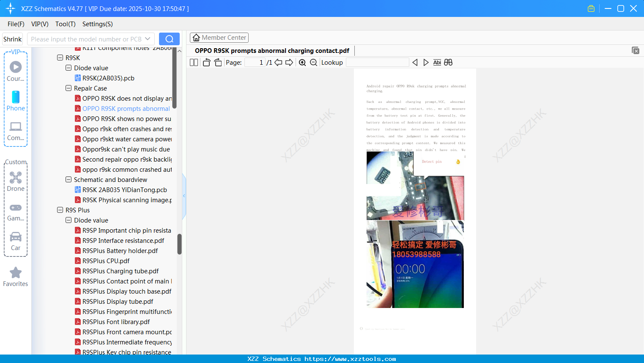
Task: Zoom out of the PDF document
Action: [313, 63]
